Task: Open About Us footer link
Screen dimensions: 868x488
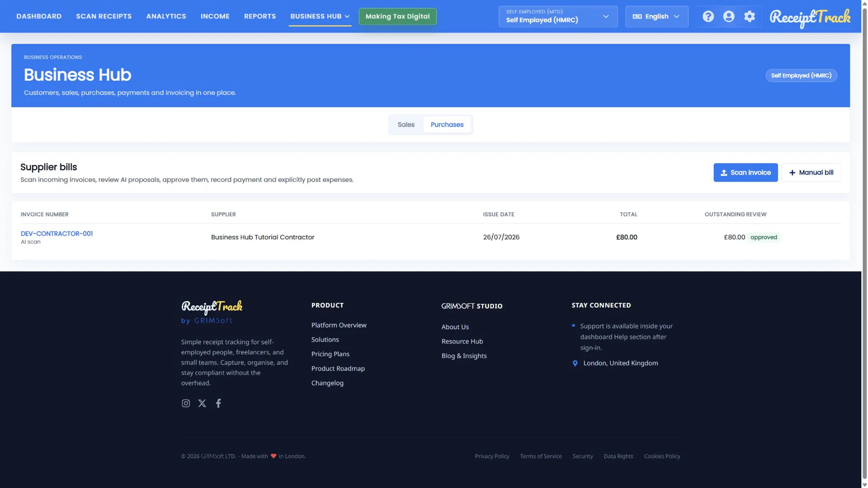Action: tap(455, 327)
